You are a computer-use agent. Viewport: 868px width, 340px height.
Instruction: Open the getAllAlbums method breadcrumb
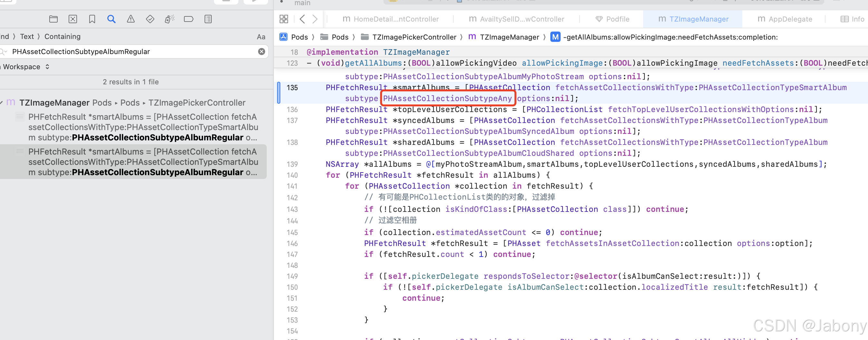coord(664,37)
